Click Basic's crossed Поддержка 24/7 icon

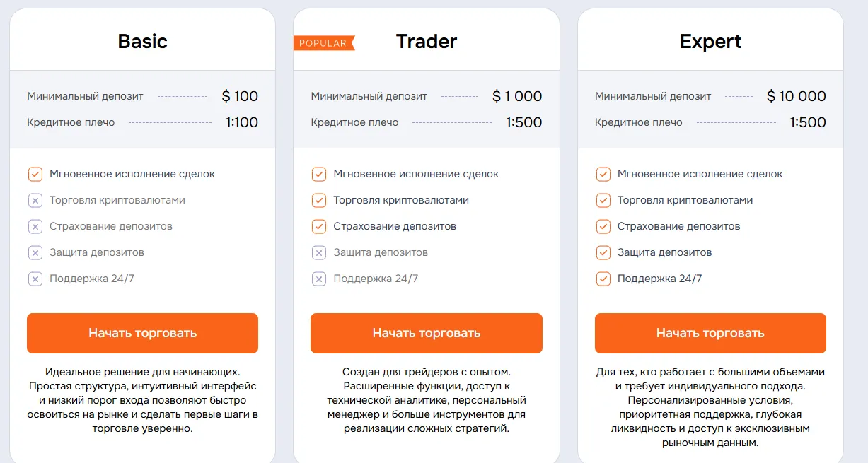coord(35,279)
